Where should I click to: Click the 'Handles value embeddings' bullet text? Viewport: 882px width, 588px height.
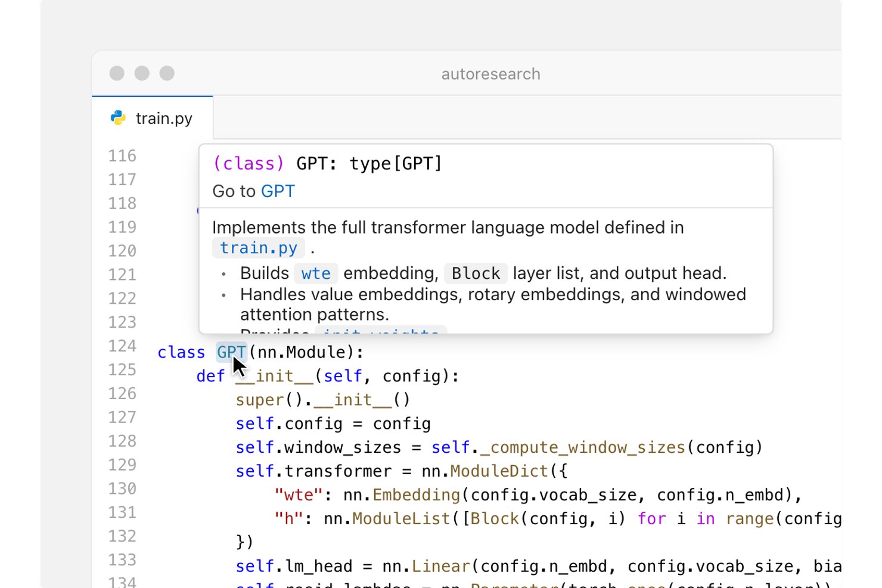[493, 304]
